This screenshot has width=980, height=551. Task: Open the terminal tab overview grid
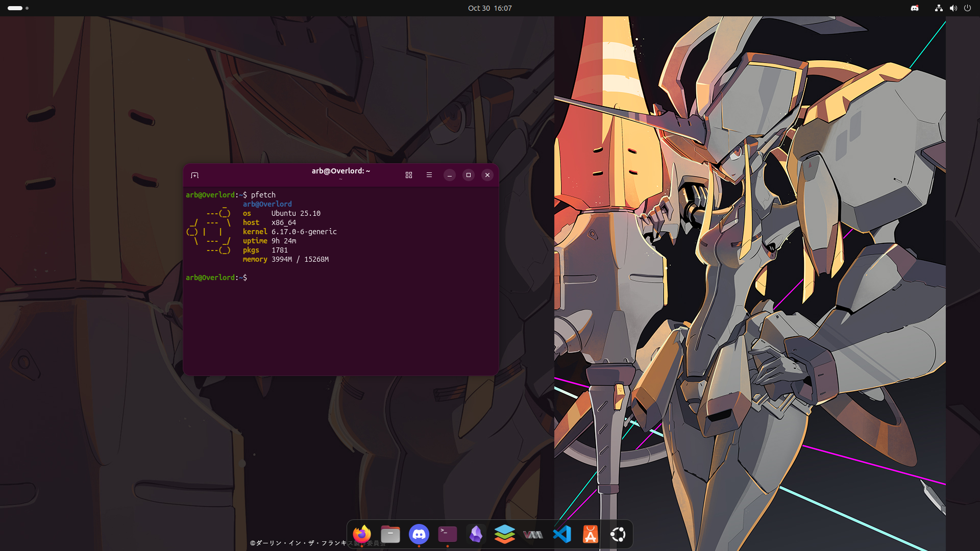point(409,175)
